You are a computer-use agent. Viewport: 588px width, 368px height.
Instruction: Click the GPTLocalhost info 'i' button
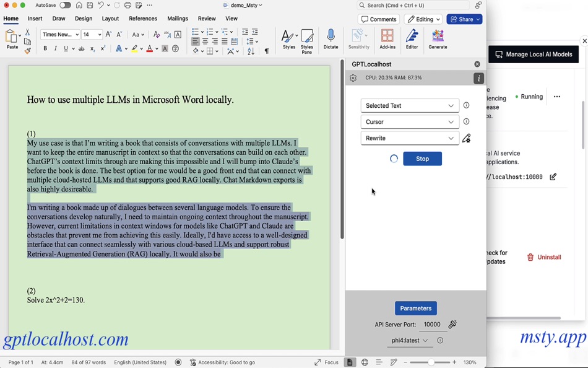pyautogui.click(x=478, y=78)
